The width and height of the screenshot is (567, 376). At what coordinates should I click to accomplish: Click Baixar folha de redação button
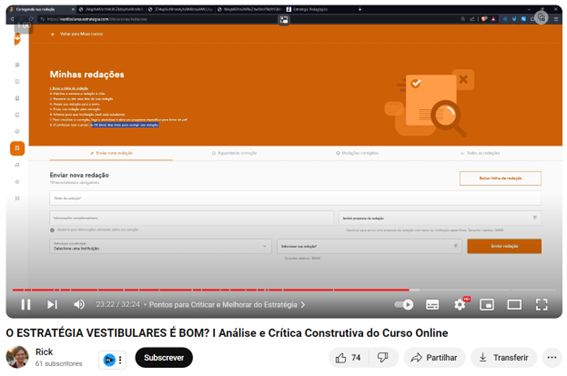500,178
